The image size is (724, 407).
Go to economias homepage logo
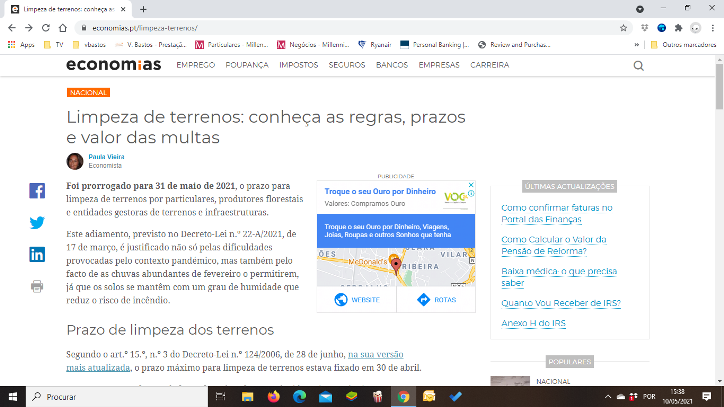click(114, 65)
